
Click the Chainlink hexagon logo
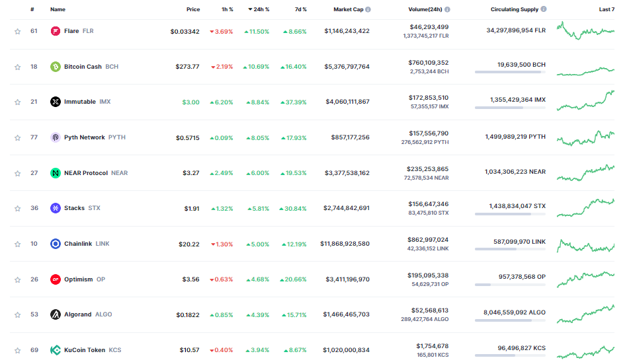pos(56,244)
